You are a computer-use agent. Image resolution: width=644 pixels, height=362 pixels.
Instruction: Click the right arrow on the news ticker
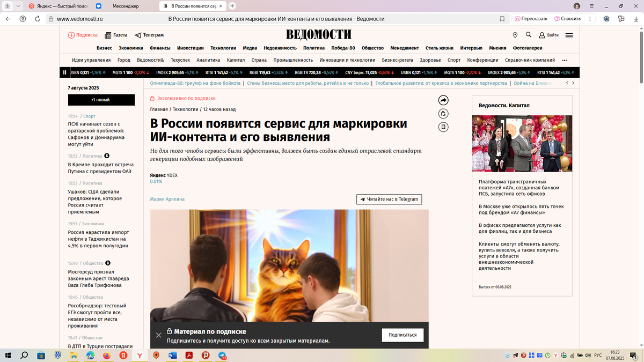tap(573, 83)
